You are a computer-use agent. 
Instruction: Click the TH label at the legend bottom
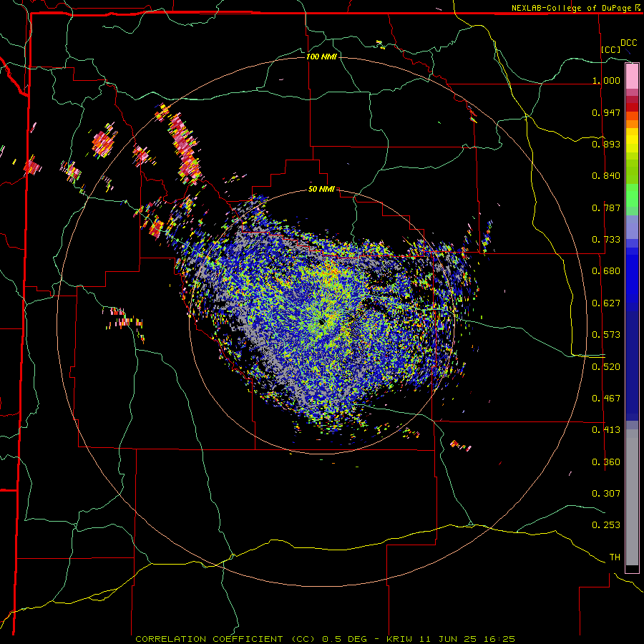615,557
